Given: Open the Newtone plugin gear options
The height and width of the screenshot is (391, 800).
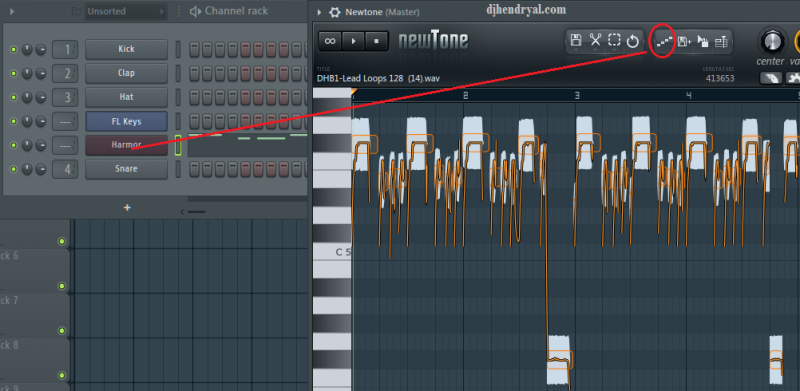Looking at the screenshot, I should 334,12.
